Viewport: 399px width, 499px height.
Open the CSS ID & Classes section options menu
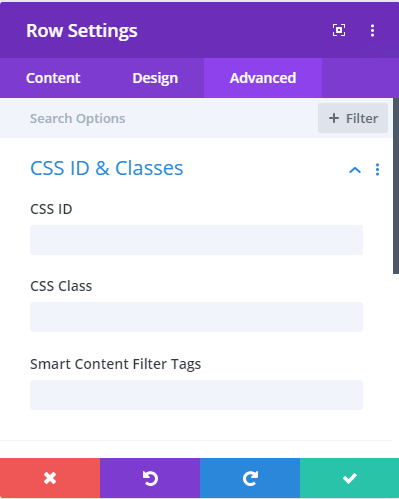click(x=377, y=170)
